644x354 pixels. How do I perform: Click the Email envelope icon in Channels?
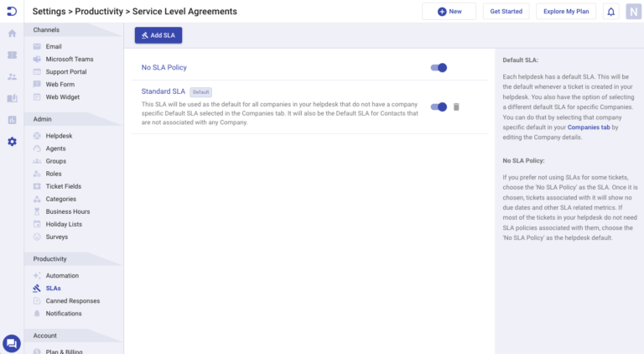click(x=37, y=46)
